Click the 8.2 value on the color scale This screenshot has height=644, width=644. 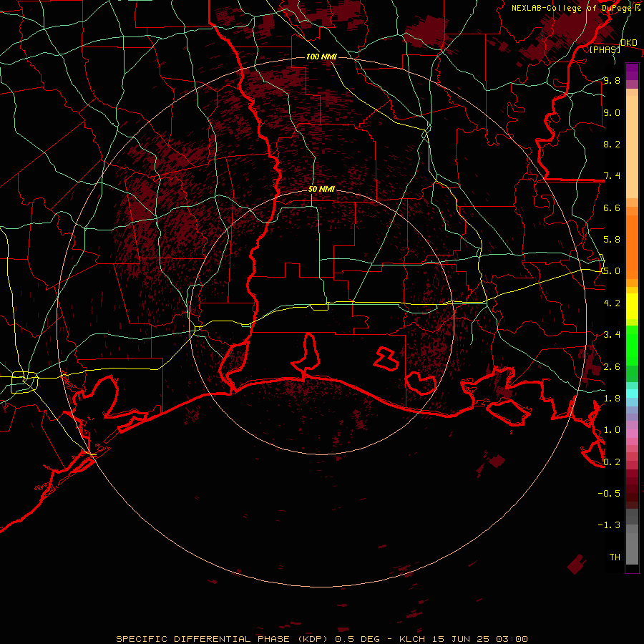[x=612, y=144]
